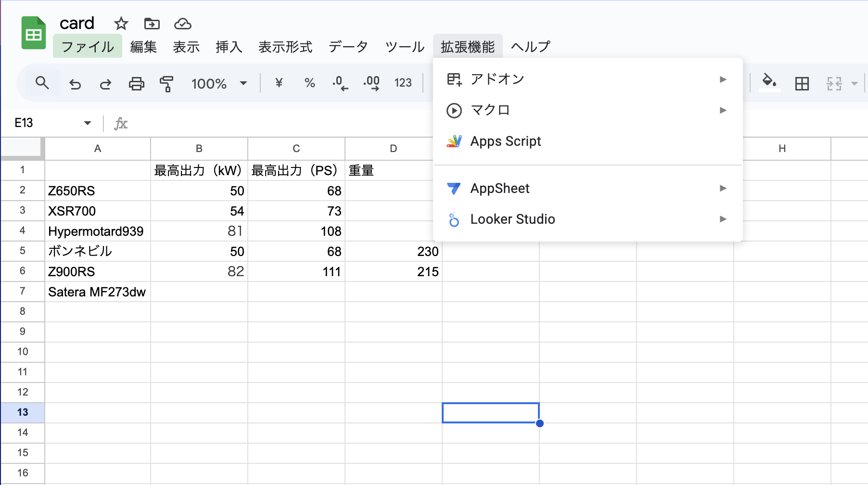Open the データ menu

point(348,47)
